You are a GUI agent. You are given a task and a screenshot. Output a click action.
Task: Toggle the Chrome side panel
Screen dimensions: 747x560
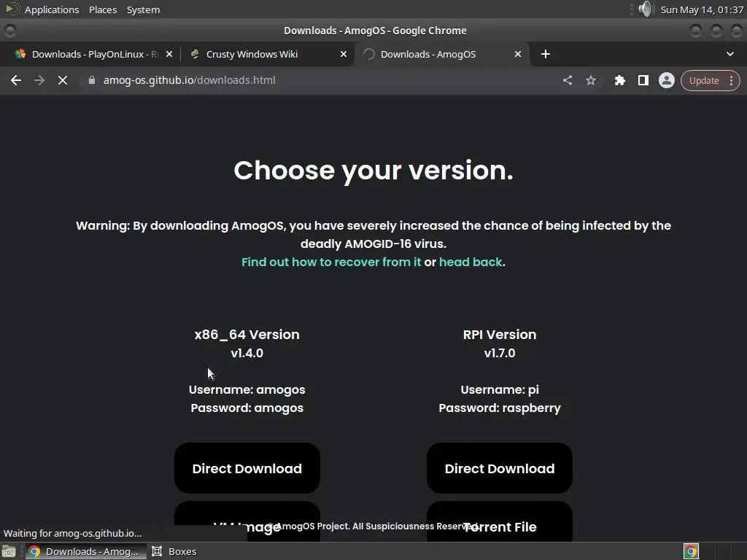(x=643, y=80)
